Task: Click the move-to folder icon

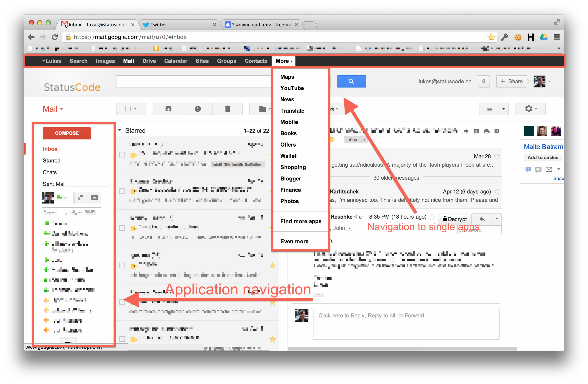Action: (263, 109)
